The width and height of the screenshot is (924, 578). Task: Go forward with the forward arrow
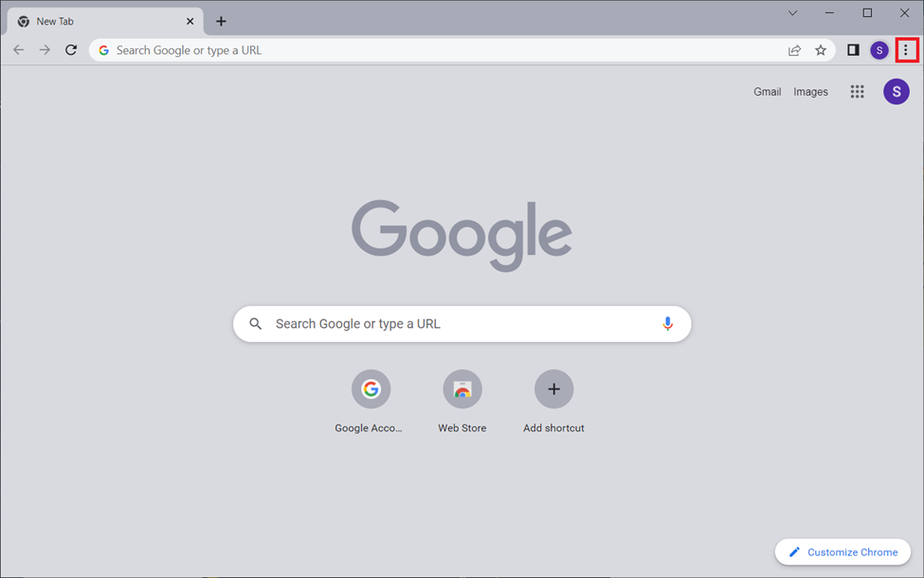point(45,50)
